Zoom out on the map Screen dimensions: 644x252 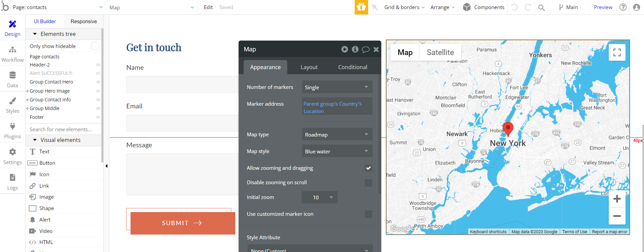coord(617,216)
